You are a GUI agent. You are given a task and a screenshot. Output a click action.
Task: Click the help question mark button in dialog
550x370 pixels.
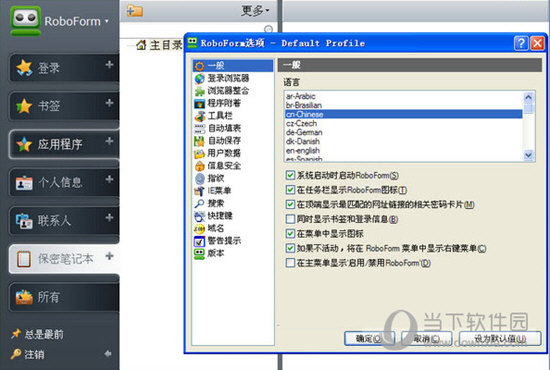pos(521,43)
